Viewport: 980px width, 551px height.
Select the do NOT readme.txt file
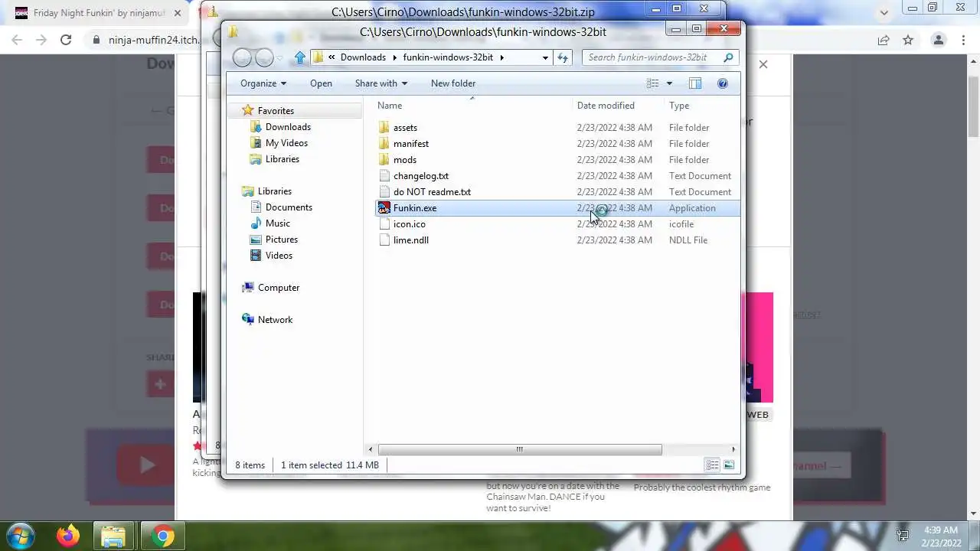point(432,192)
